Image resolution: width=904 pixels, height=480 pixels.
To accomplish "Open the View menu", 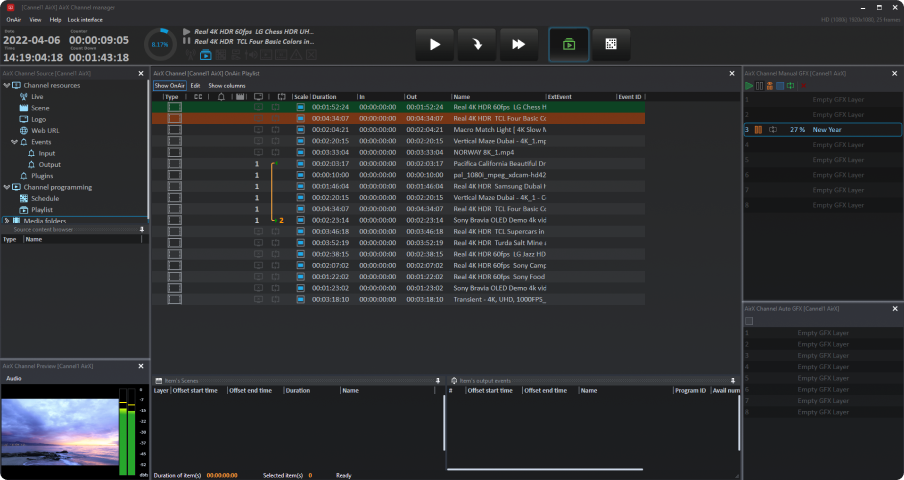I will pos(35,19).
